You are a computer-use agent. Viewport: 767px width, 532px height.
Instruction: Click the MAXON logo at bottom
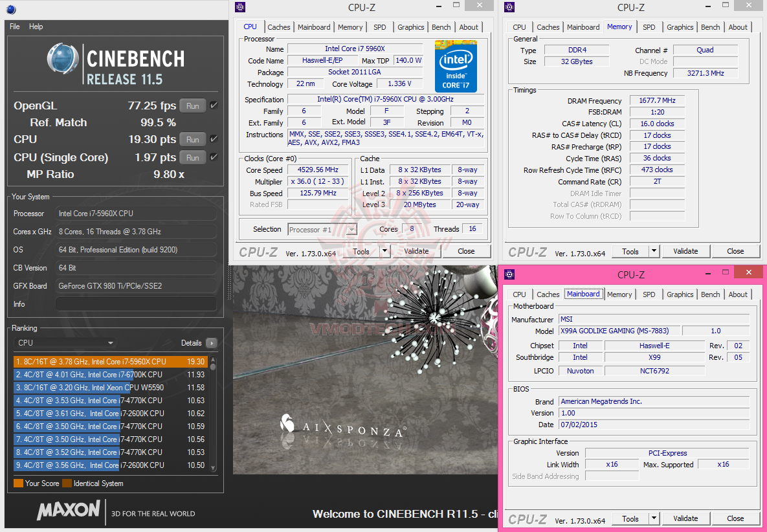69,511
